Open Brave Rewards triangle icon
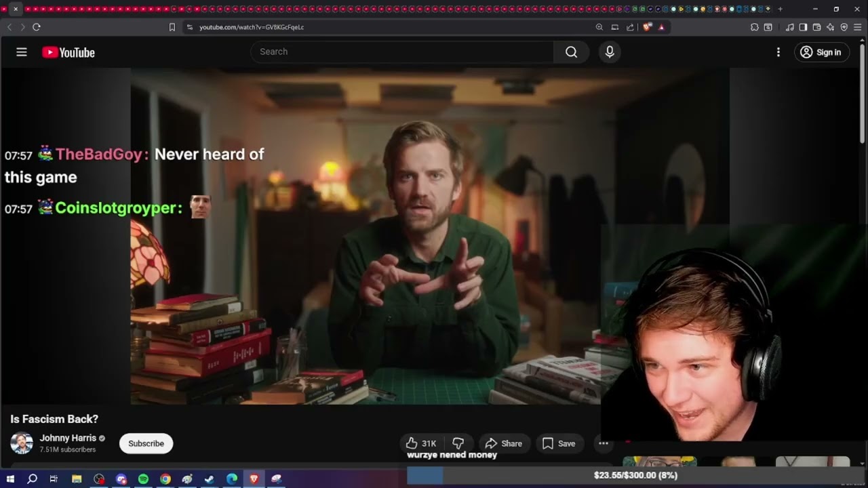 coord(662,27)
